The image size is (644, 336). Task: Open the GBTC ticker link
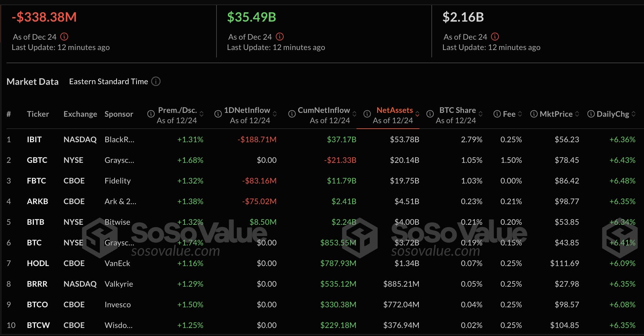(37, 160)
